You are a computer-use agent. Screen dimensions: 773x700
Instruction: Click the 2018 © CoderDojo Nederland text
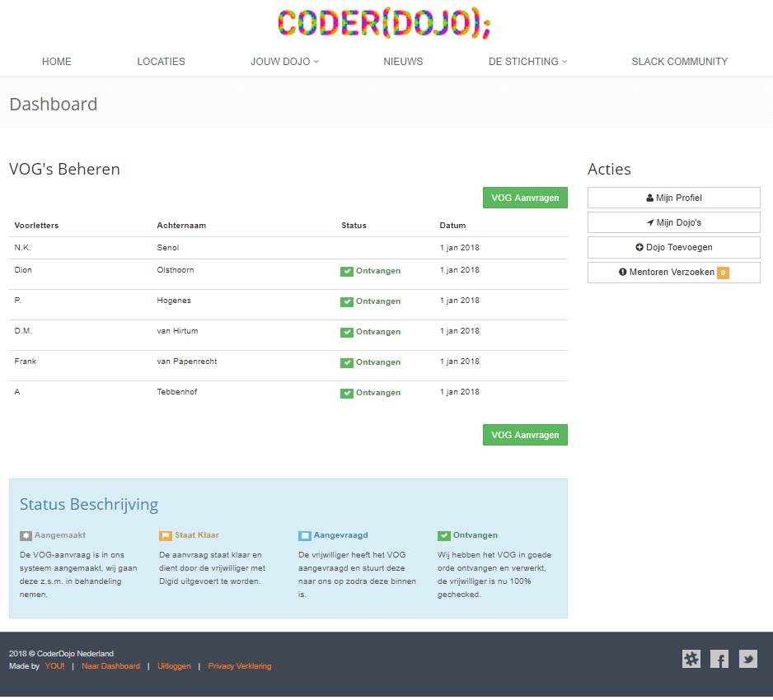pos(61,654)
